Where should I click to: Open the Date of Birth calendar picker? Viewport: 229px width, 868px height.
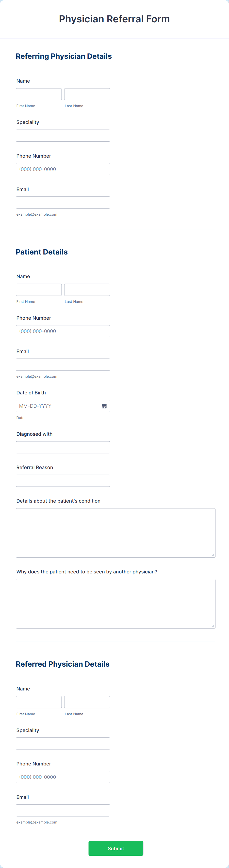[104, 406]
